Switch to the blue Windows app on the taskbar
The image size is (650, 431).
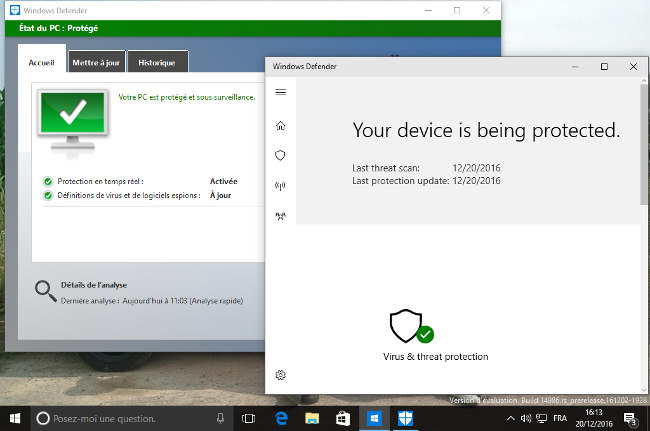(374, 419)
